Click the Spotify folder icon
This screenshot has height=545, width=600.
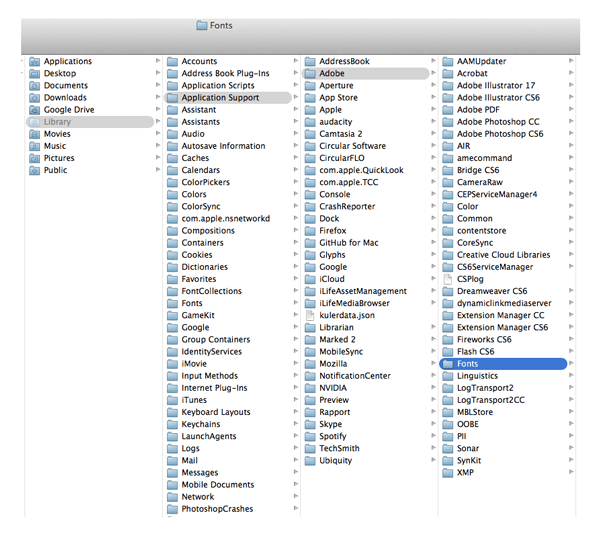[310, 436]
